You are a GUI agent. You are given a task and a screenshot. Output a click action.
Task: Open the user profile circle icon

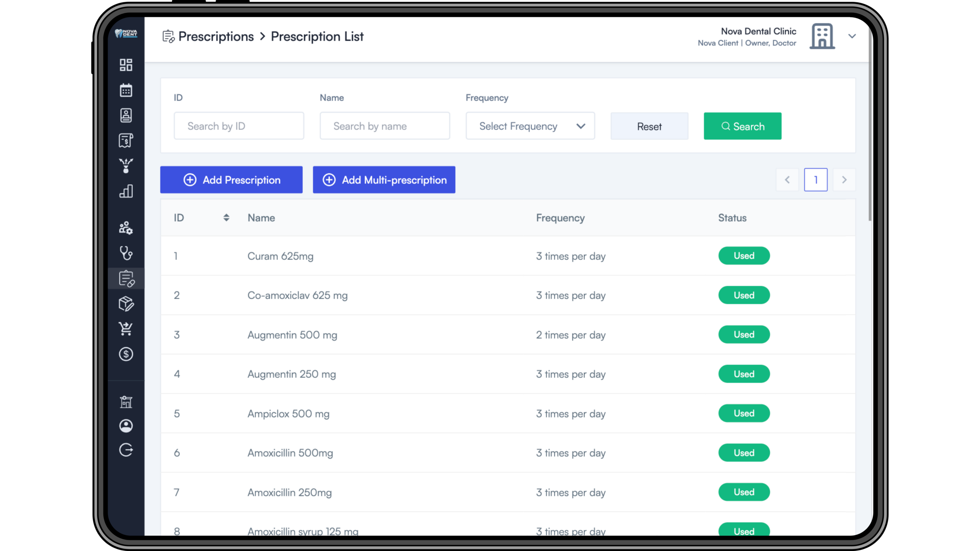126,426
